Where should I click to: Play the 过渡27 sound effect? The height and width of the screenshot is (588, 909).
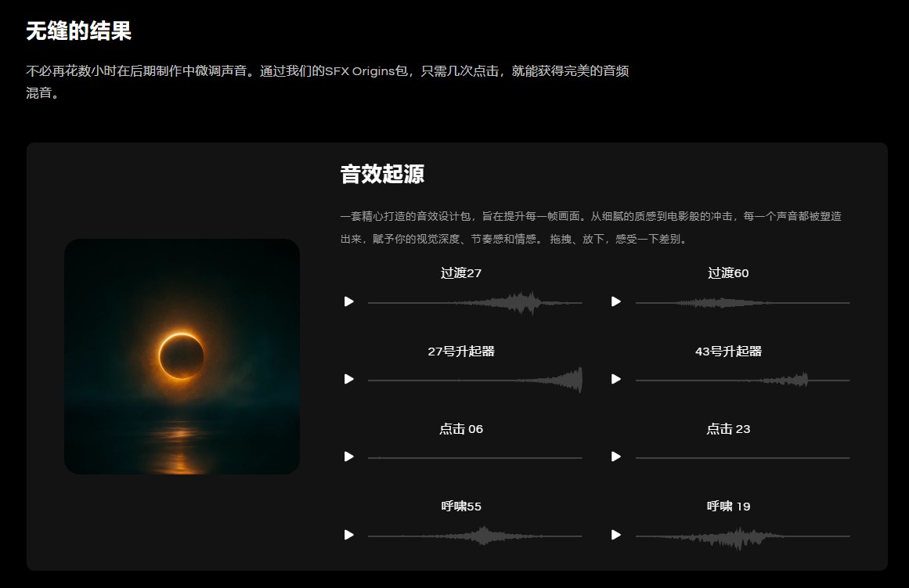click(x=349, y=302)
